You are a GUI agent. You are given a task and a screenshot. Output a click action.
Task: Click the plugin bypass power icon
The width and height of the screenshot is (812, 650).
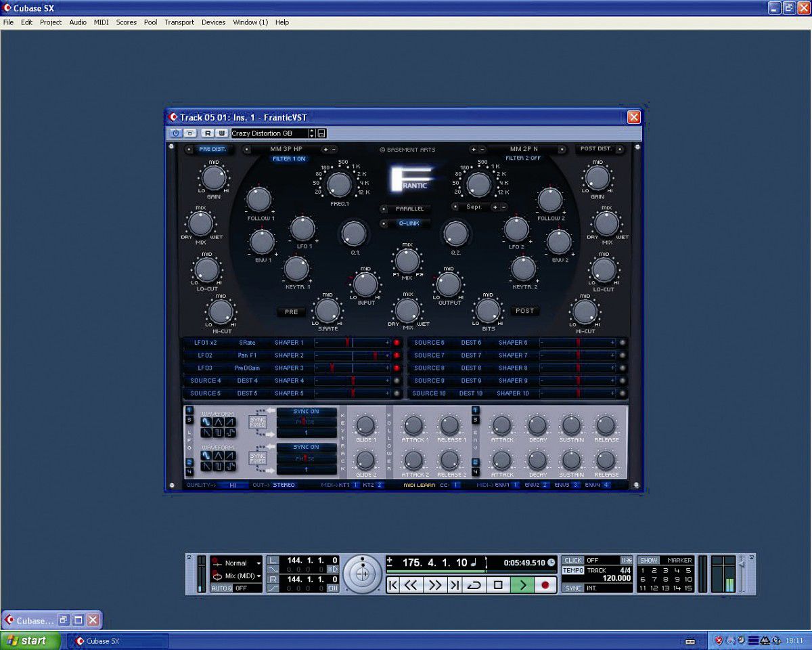(x=175, y=133)
